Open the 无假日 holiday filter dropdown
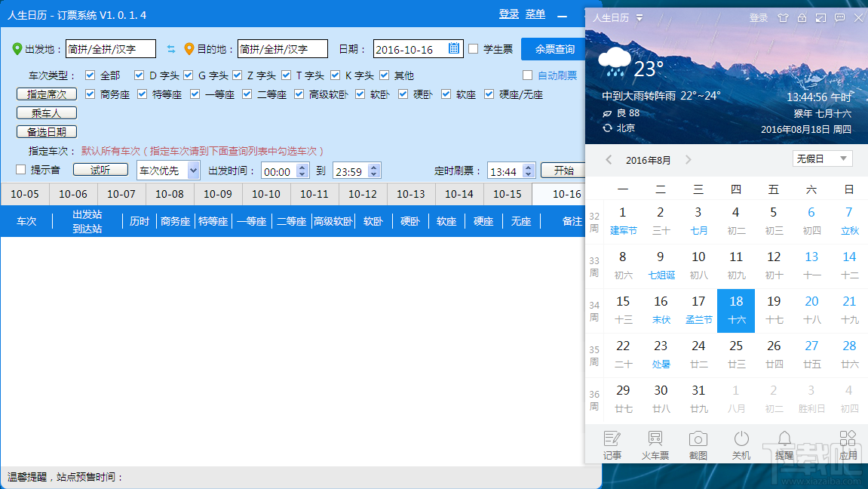The image size is (868, 489). pos(822,158)
